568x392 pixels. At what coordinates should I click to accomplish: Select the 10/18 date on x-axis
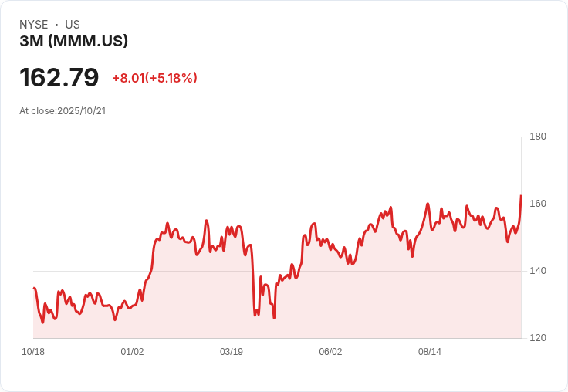[x=33, y=352]
